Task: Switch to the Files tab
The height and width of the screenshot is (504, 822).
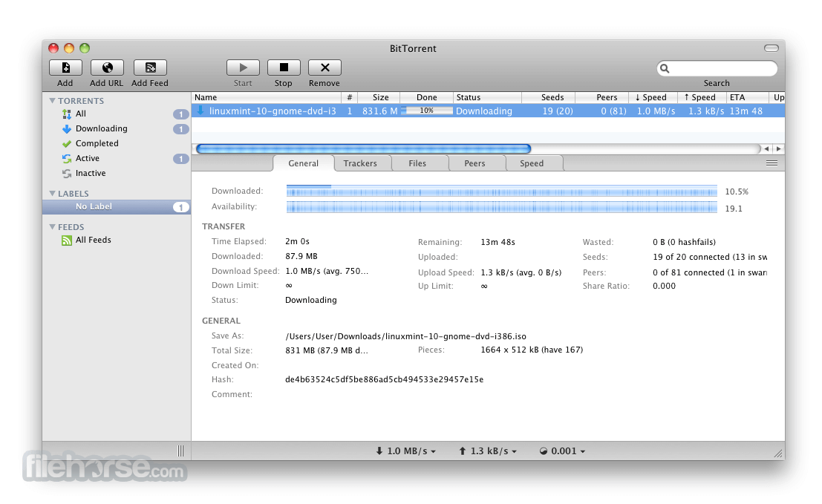Action: click(417, 163)
